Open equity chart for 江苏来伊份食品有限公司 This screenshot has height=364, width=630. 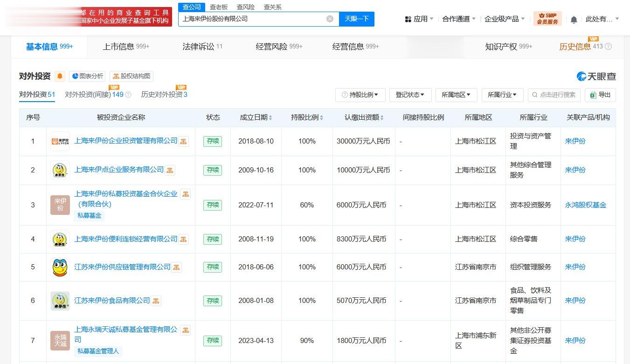(x=156, y=301)
